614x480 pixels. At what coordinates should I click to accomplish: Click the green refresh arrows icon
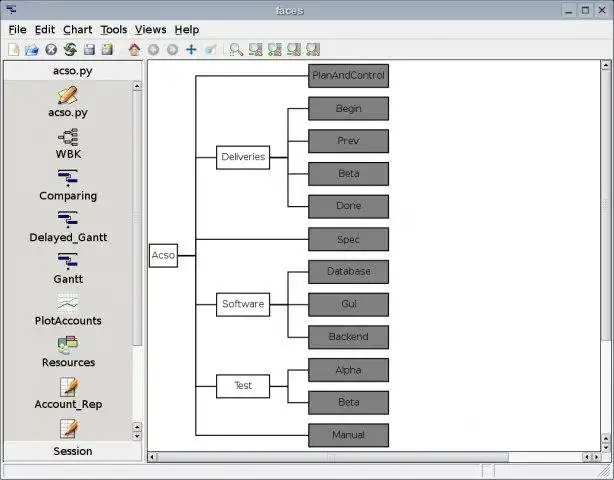point(70,50)
